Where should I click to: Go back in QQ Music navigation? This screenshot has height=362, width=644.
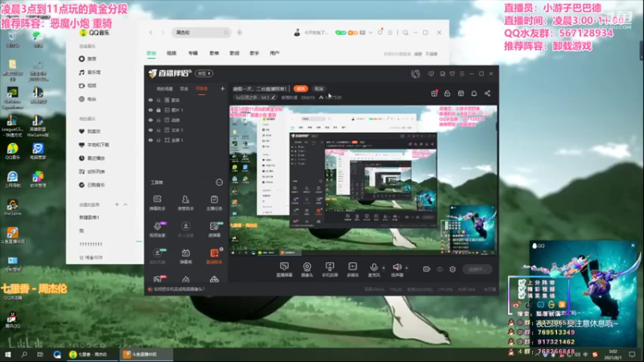[151, 32]
